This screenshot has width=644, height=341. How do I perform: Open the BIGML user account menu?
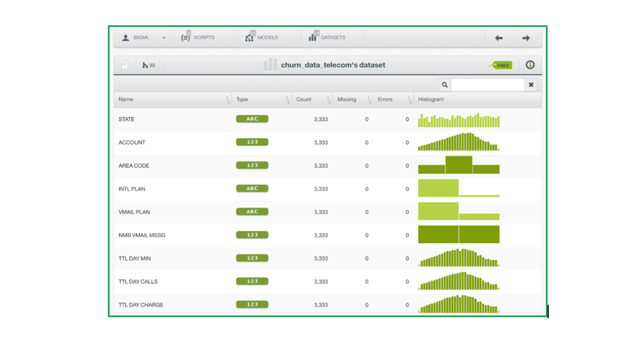pos(144,38)
